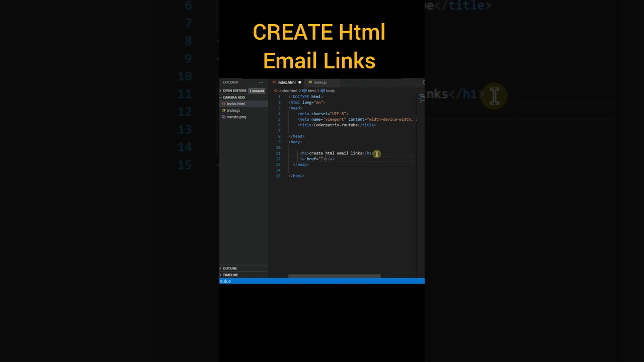Click the JS icon on index.js tab
The image size is (644, 362).
pyautogui.click(x=310, y=82)
